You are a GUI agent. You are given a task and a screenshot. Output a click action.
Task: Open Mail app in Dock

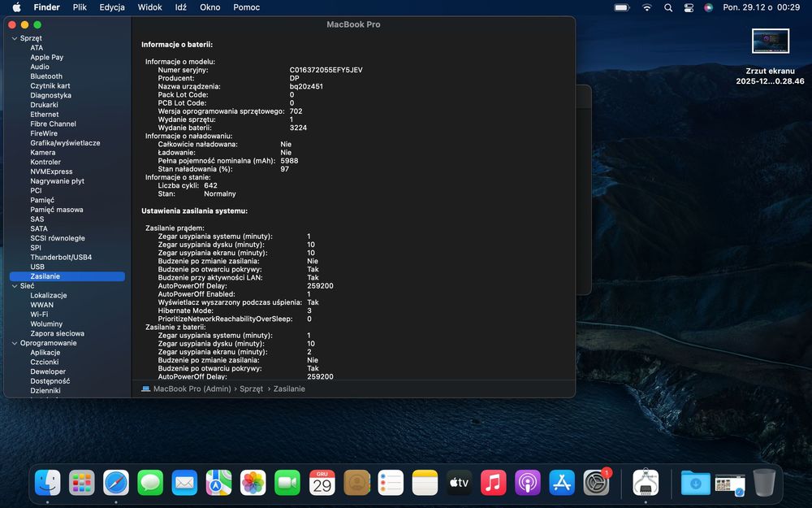click(184, 483)
